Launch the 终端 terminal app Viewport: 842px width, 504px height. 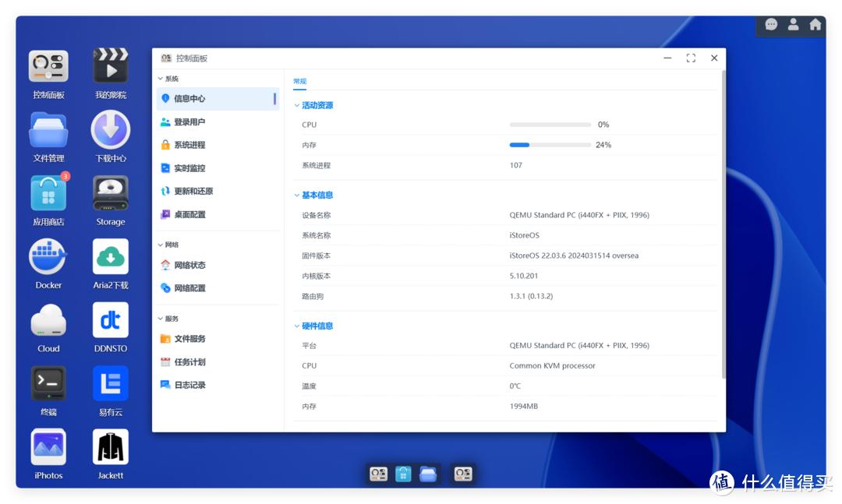[x=47, y=384]
